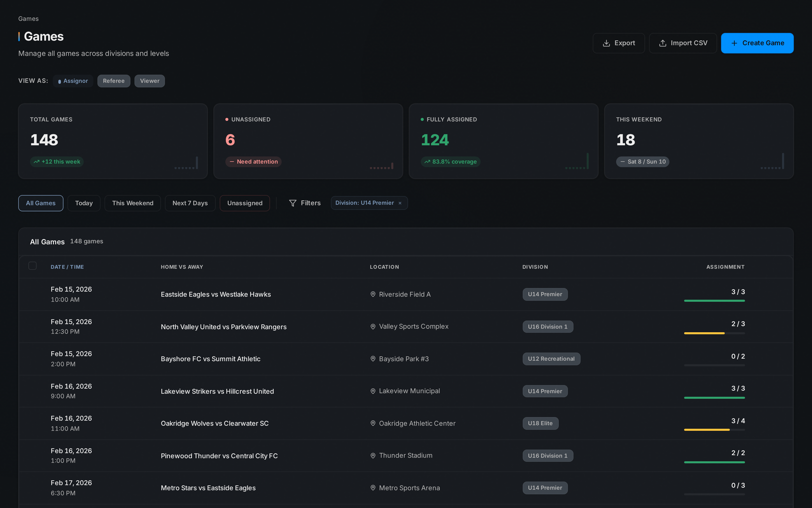Click the 3/3 progress bar for Eastside Eagles game

714,301
